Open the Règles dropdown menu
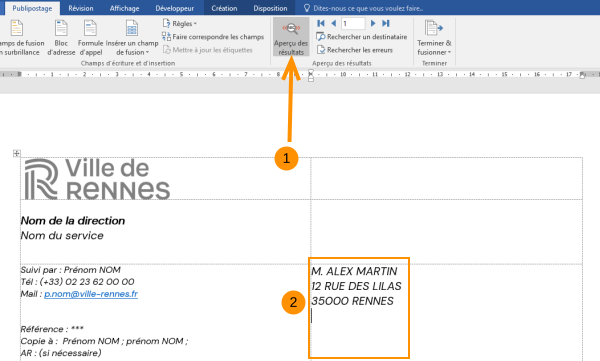Screen dimensions: 600x361 pyautogui.click(x=179, y=24)
